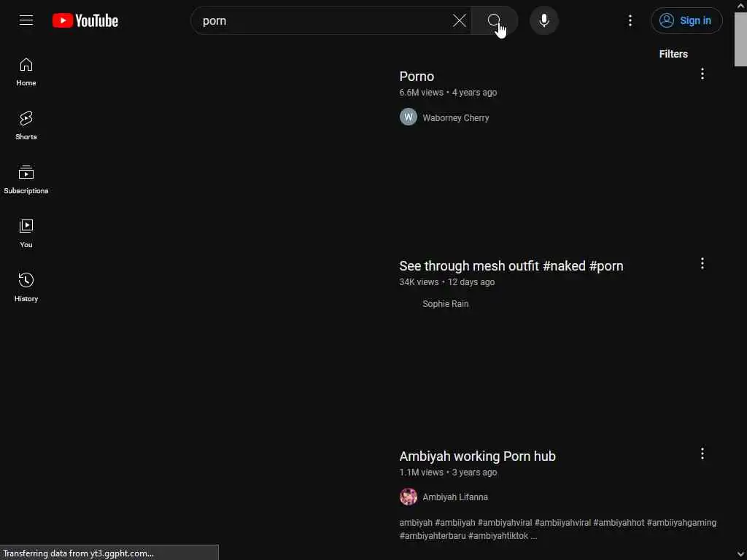Click the scrollbar down arrow
The width and height of the screenshot is (747, 560).
point(740,554)
